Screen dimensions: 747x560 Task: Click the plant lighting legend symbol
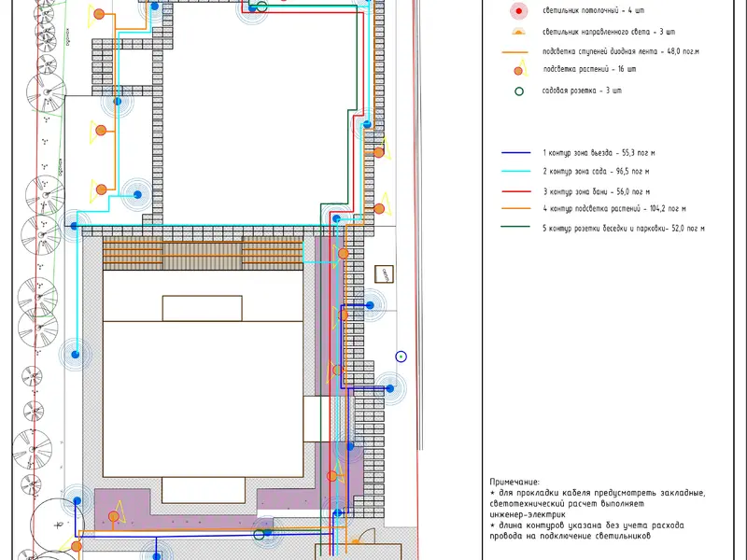pyautogui.click(x=520, y=68)
